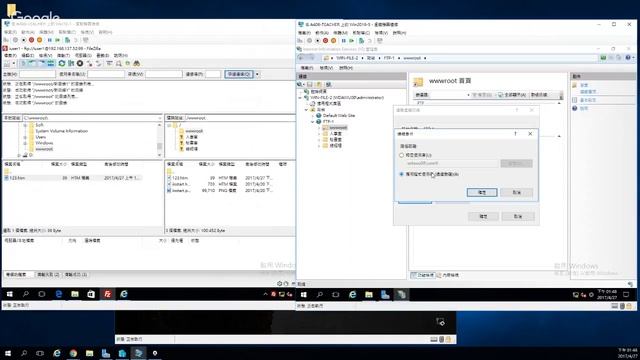Click red shut down icon, right VM
Viewport: 640px width, 360px height.
tap(325, 40)
